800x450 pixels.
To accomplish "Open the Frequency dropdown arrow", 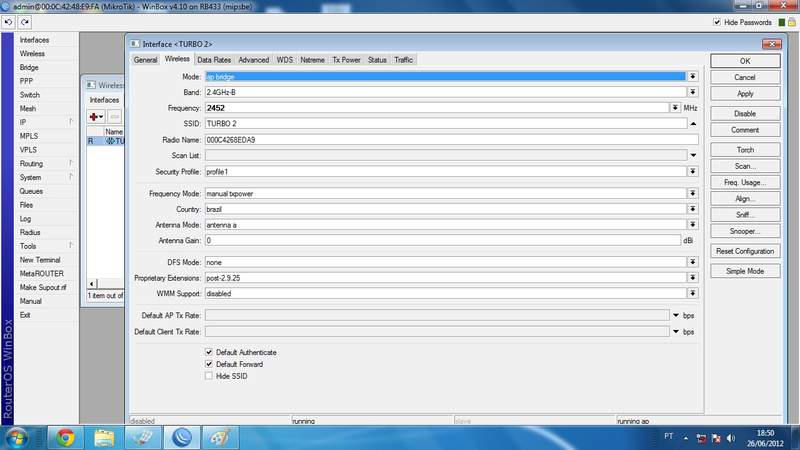I will point(675,108).
